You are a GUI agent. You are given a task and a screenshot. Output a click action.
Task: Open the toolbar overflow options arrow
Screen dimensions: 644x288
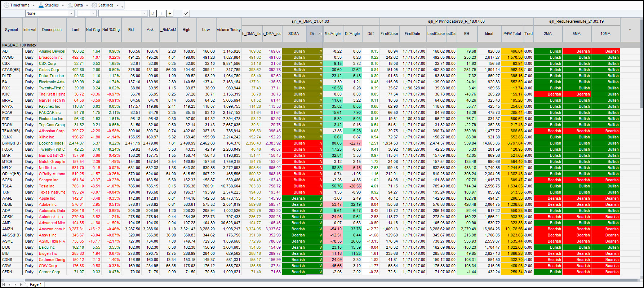point(123,6)
